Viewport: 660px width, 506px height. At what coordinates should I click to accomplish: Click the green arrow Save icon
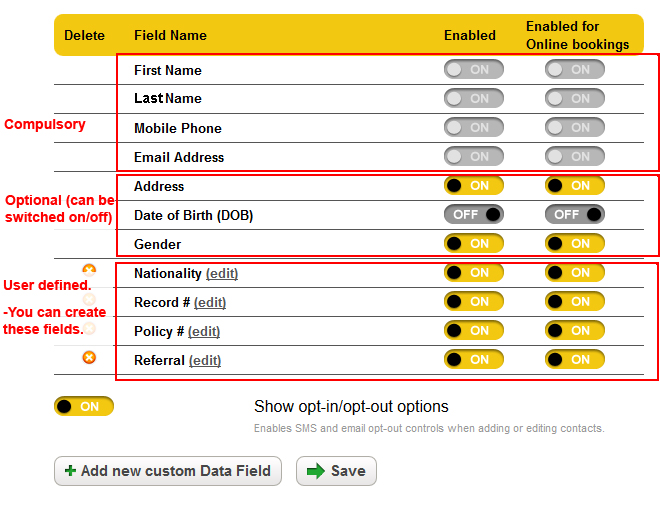tap(316, 471)
